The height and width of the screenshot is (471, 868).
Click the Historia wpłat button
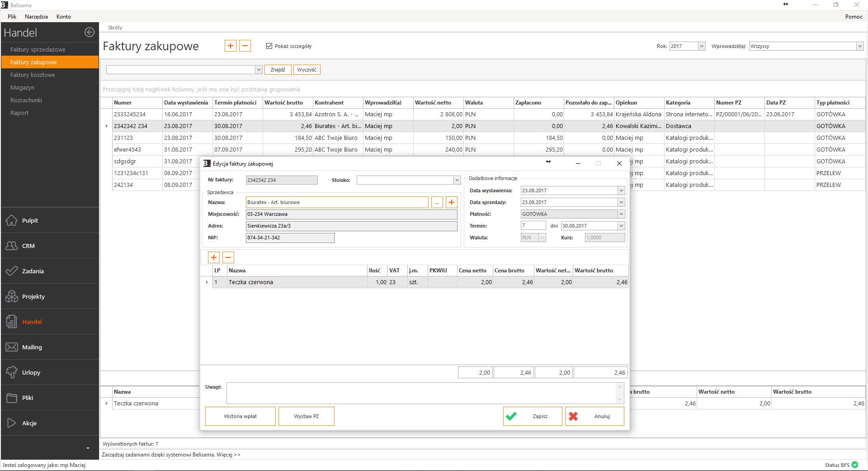240,416
